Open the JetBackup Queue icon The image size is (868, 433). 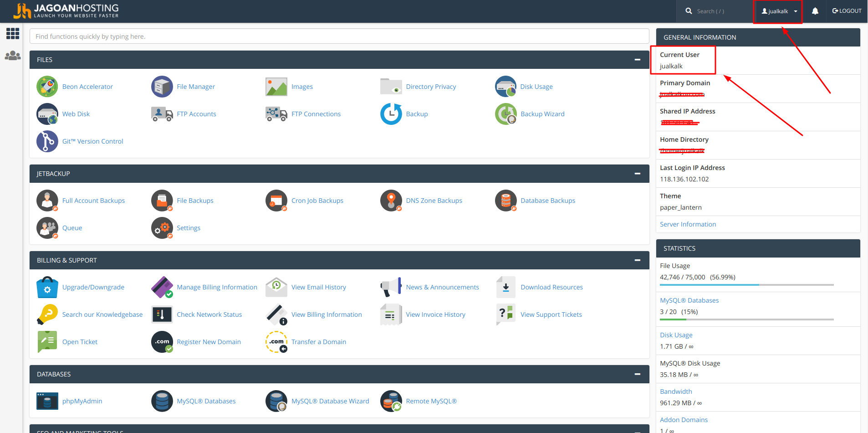47,228
